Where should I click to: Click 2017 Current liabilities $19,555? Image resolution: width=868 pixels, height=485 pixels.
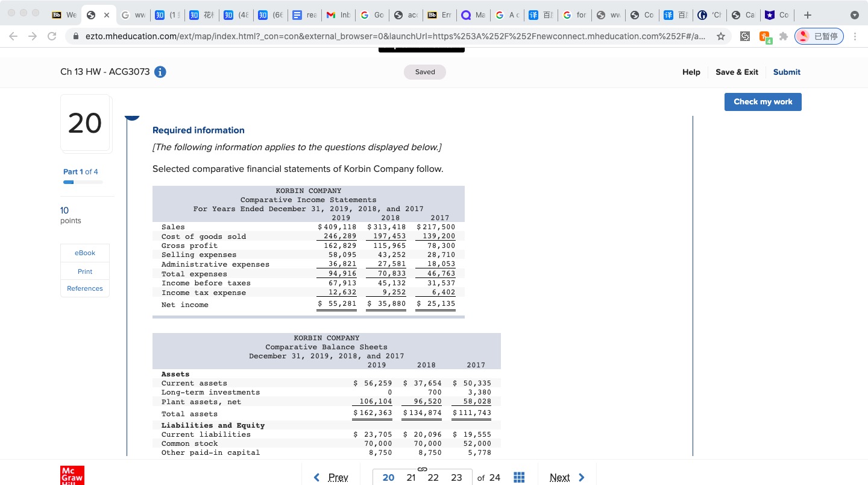(472, 434)
